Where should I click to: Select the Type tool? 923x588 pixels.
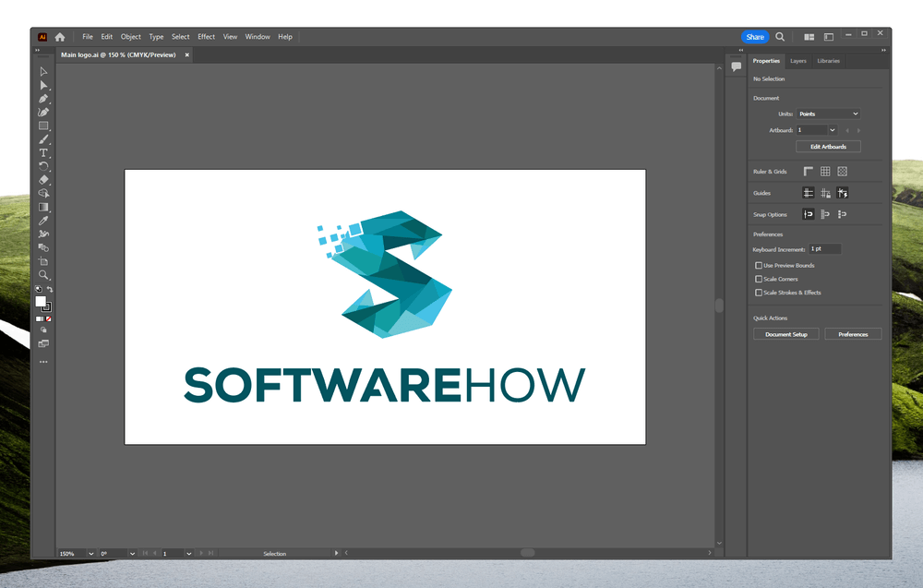(43, 153)
